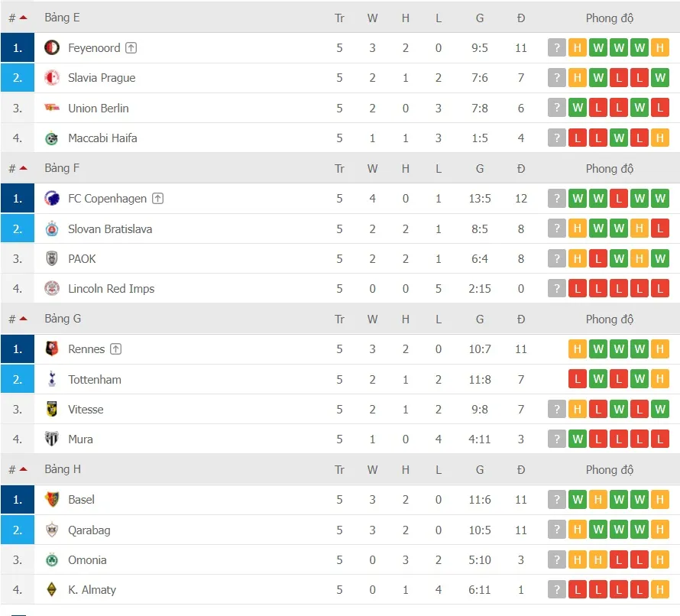This screenshot has height=616, width=680.
Task: Click the Basel team logo
Action: (x=50, y=499)
